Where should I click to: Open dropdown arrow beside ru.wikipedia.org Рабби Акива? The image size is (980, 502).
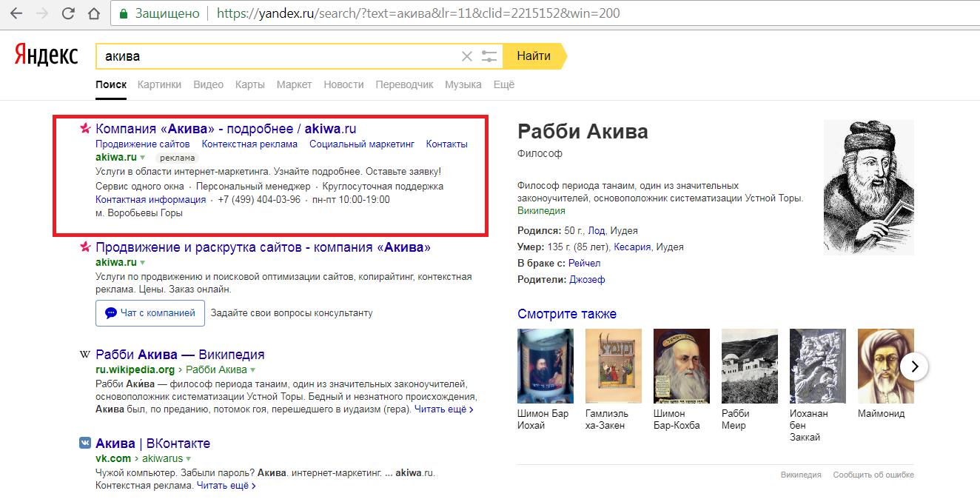tap(252, 369)
